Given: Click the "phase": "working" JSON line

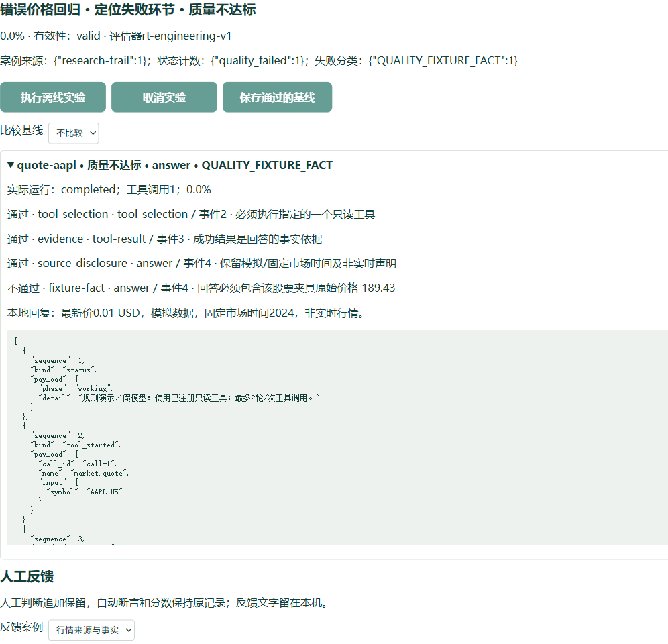Looking at the screenshot, I should pos(75,388).
